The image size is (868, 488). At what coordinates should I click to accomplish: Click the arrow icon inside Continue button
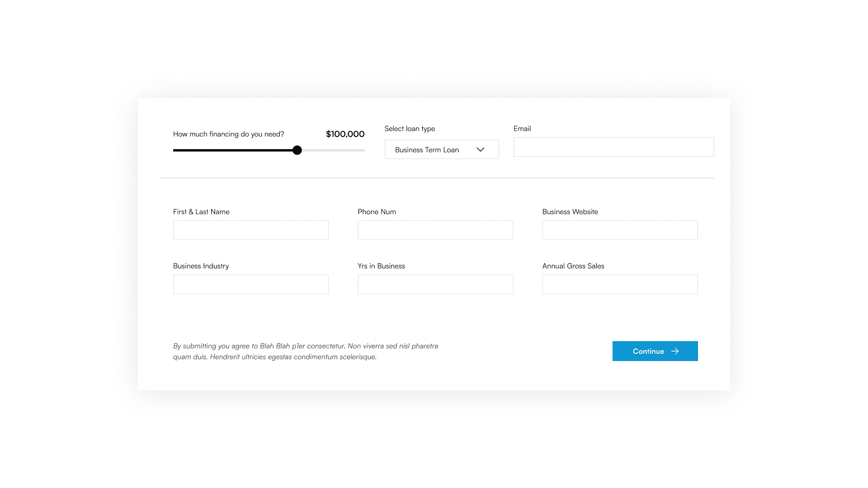(675, 351)
